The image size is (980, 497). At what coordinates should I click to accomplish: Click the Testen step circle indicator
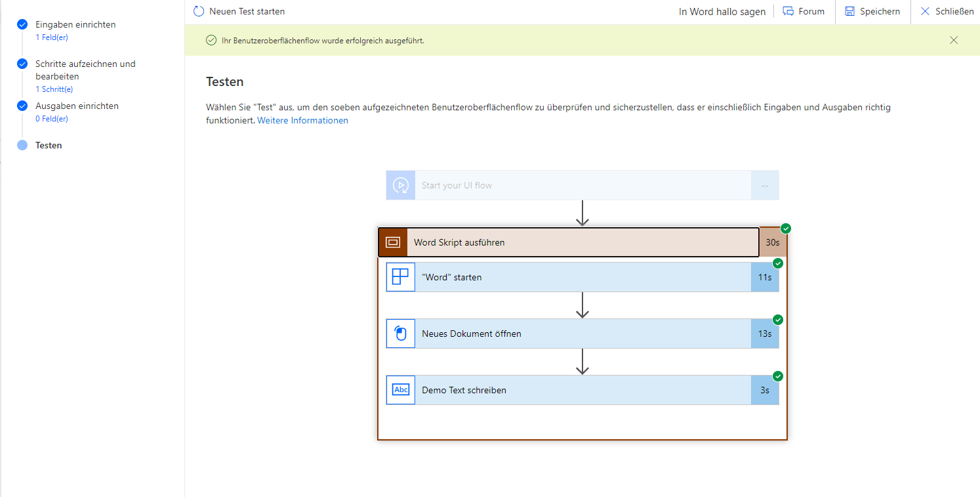click(22, 145)
